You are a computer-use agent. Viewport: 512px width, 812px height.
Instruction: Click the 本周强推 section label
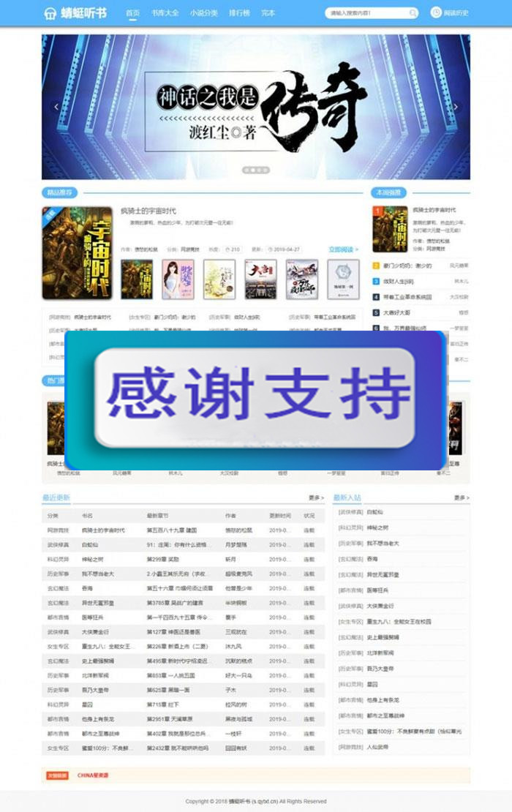[388, 192]
